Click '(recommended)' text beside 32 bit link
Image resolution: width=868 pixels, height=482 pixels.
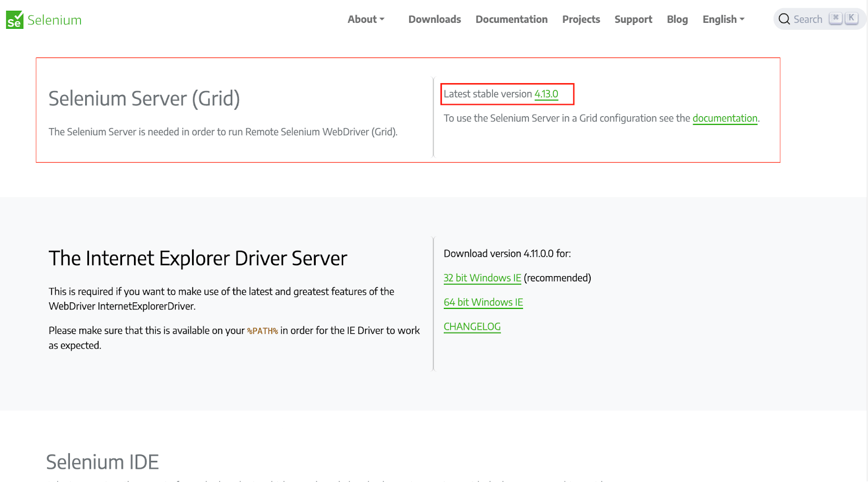pos(557,278)
